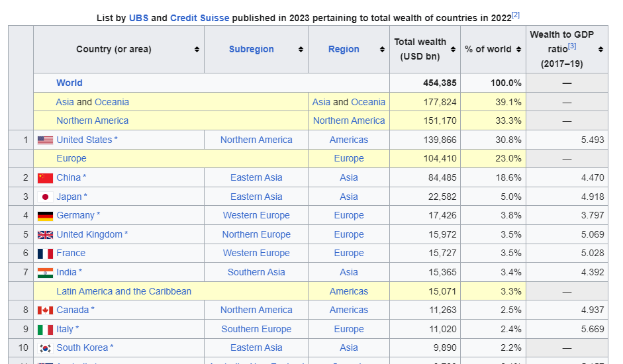Click the Germany flag icon

pyautogui.click(x=45, y=216)
